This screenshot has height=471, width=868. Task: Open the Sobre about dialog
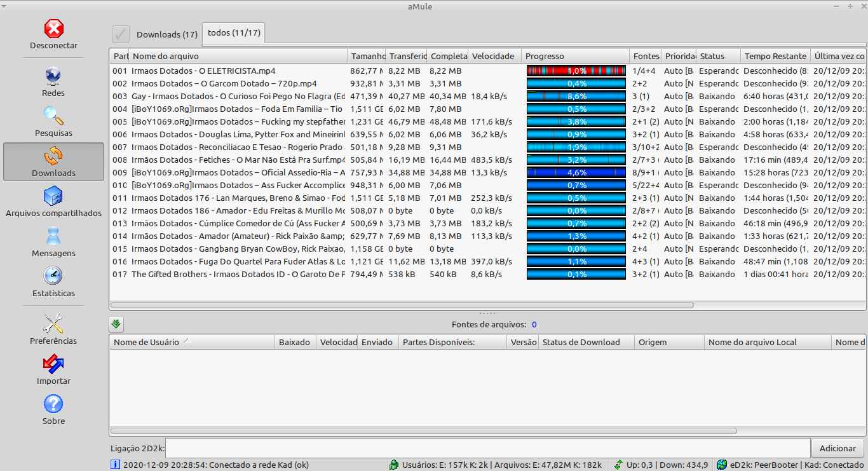pos(53,405)
